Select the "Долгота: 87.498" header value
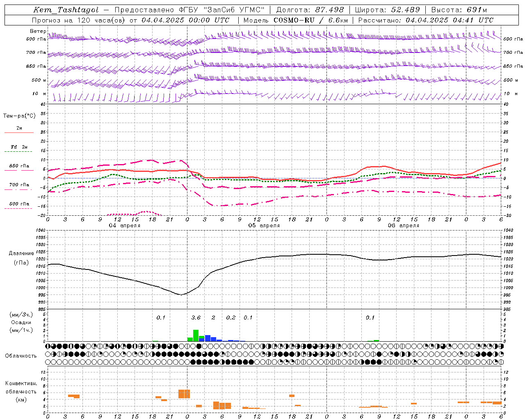 pos(310,10)
